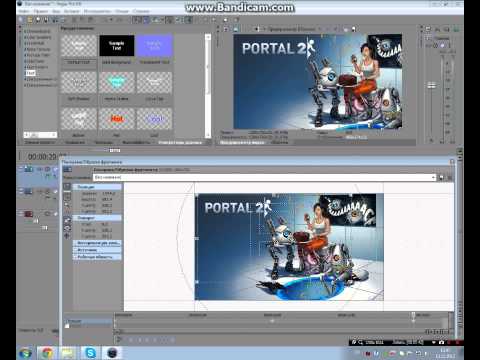This screenshot has width=480, height=360.
Task: Toggle Size About Center icon in Pan/Crop
Action: point(67,236)
